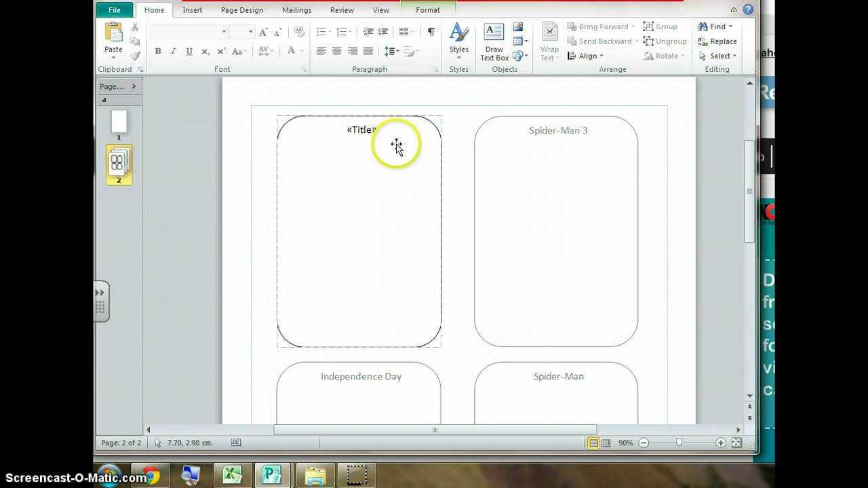Open the font size dropdown
This screenshot has width=868, height=488.
point(250,32)
